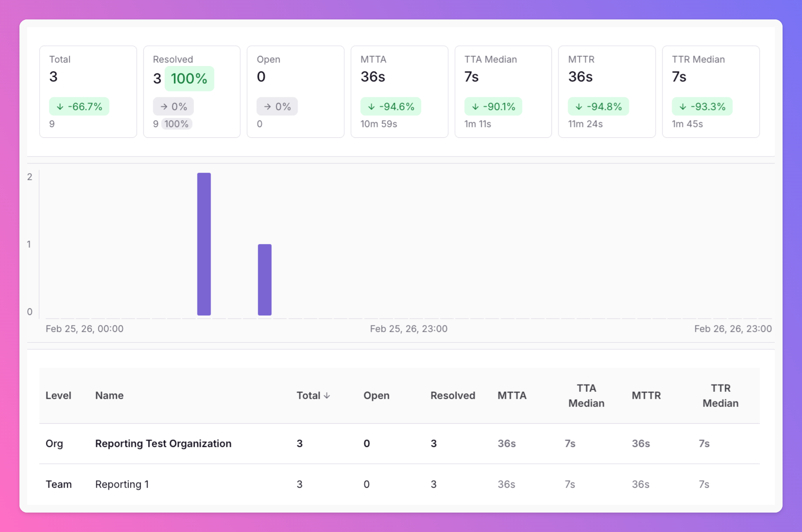
Task: Click the 100% resolved percentage badge
Action: [x=189, y=79]
